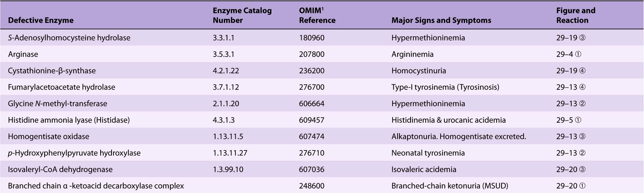Click Histidine ammonia lyase (Histidase) entry
The height and width of the screenshot is (193, 644).
coord(69,120)
